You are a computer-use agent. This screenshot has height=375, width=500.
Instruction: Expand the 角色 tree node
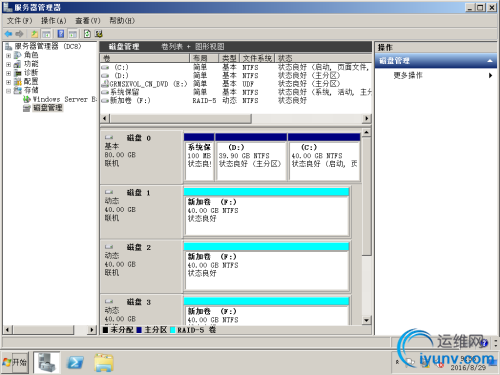click(9, 55)
